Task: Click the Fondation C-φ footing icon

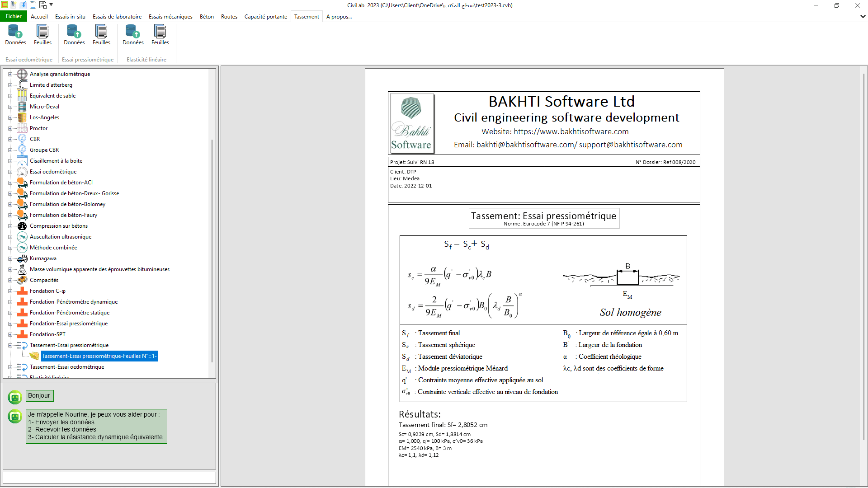Action: 22,291
